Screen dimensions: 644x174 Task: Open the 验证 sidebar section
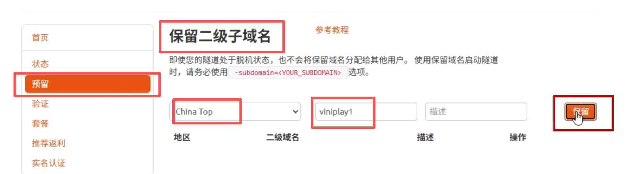(40, 104)
